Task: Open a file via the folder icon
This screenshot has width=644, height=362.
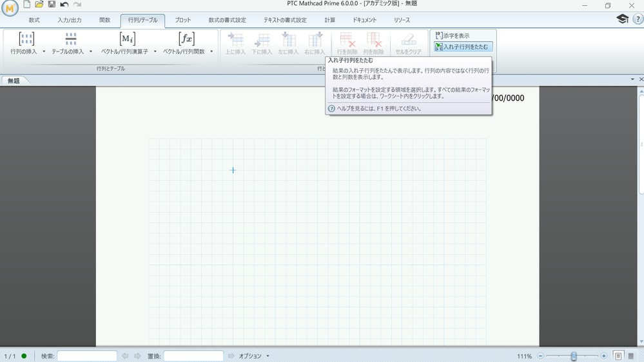Action: [39, 5]
